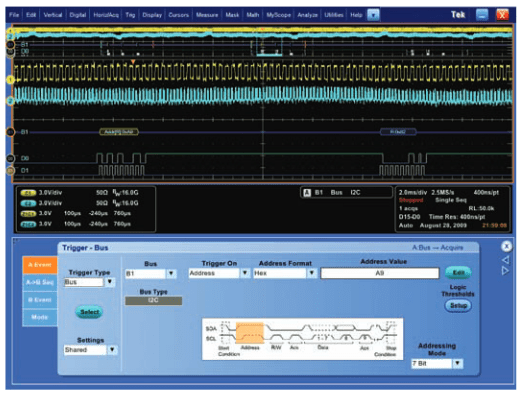Image resolution: width=523 pixels, height=396 pixels.
Task: Click the menu bar dropdown arrow icon
Action: [373, 15]
